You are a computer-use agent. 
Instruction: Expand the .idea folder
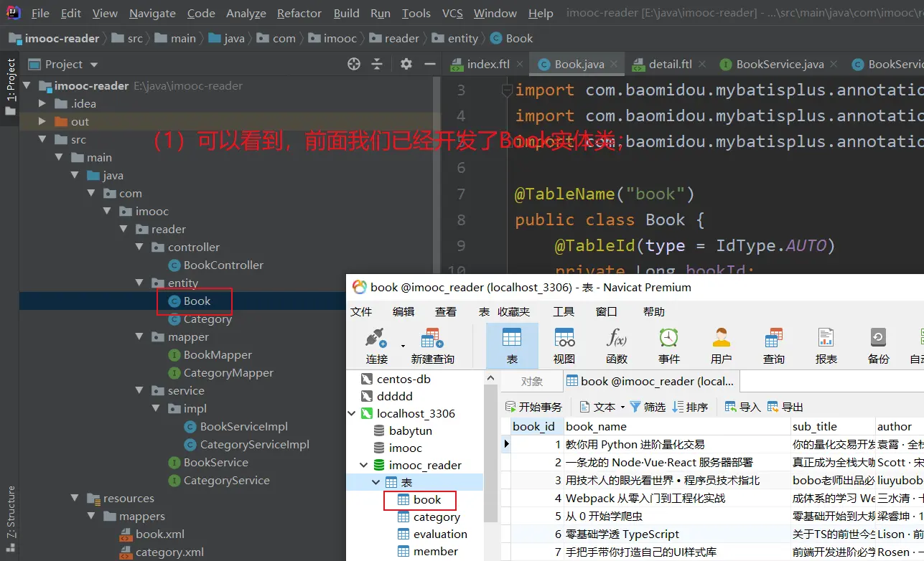click(x=43, y=104)
